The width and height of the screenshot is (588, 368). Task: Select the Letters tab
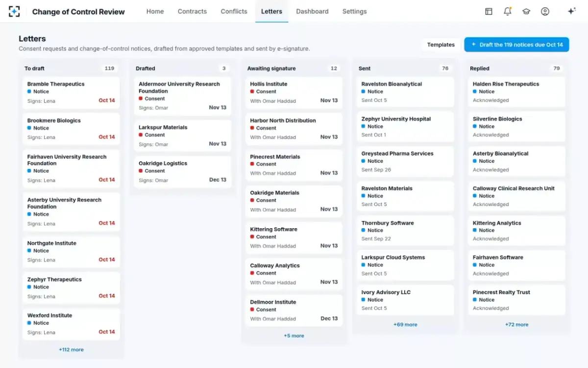(x=271, y=11)
